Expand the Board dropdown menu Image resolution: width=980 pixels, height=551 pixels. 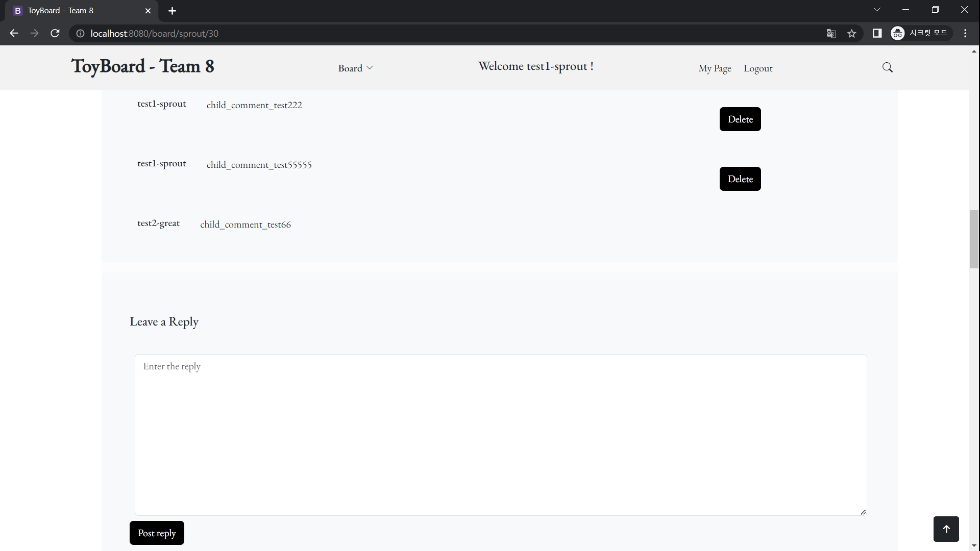[x=355, y=68]
